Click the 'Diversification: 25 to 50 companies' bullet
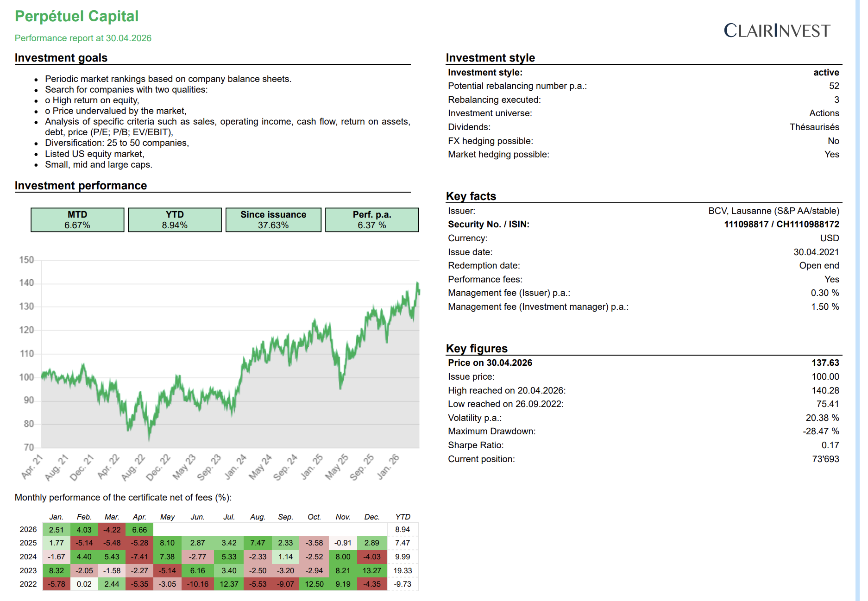868x601 pixels. (x=117, y=143)
